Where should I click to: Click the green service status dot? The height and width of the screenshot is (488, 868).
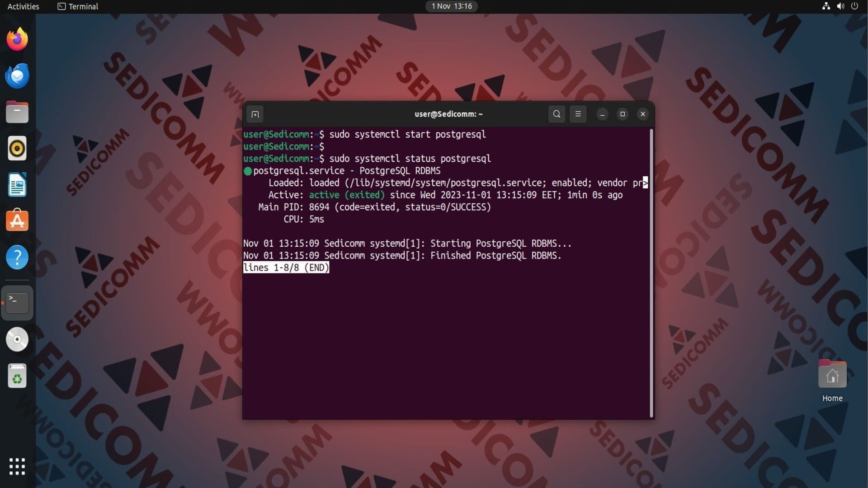click(x=248, y=171)
